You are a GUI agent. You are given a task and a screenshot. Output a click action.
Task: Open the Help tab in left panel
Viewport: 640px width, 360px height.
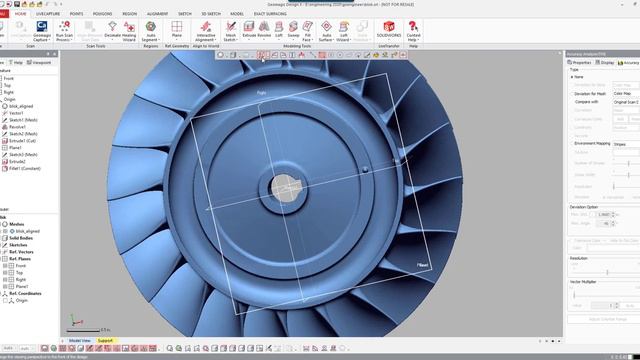click(x=16, y=62)
